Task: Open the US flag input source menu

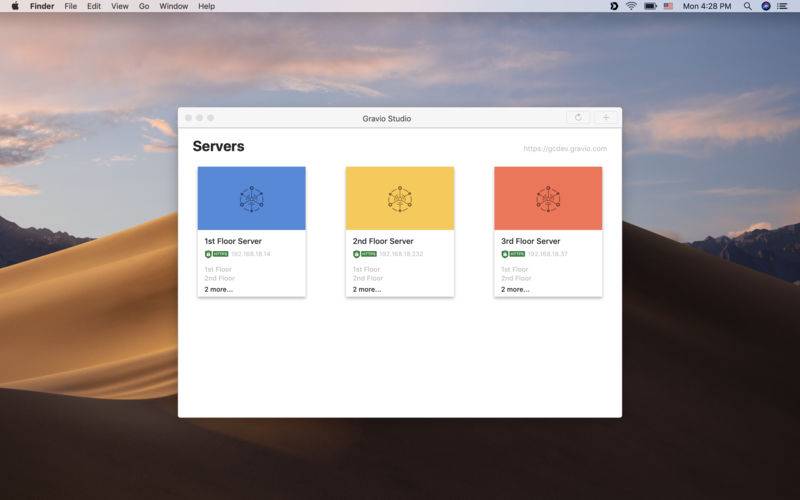Action: pos(668,6)
